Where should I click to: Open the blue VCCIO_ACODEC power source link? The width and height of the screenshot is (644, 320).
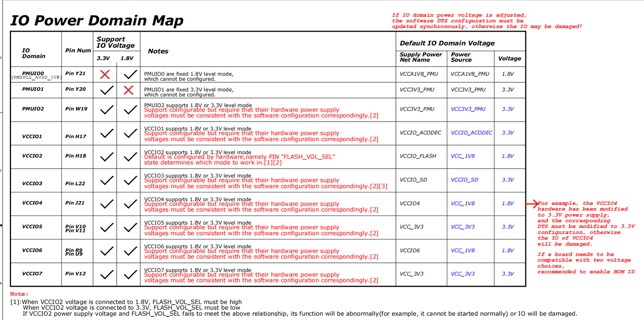pyautogui.click(x=471, y=133)
